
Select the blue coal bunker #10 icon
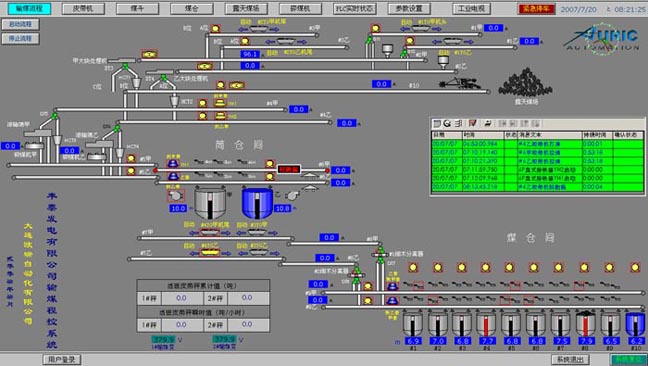[635, 324]
